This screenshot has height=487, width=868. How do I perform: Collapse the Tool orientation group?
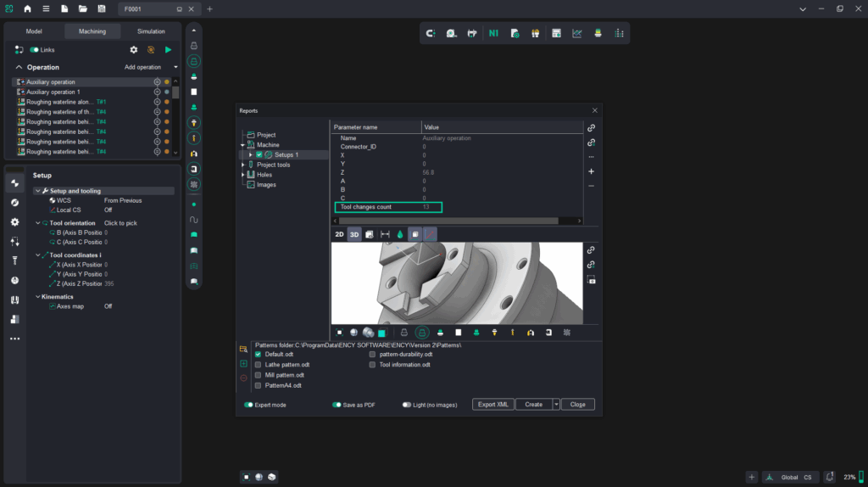click(x=37, y=223)
